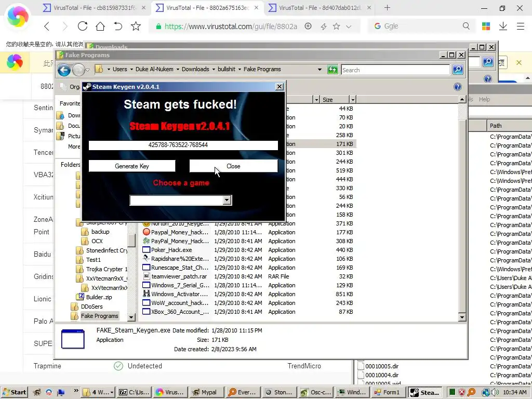This screenshot has height=399, width=532.
Task: Click forward arrow in Fake Programs window
Action: click(78, 70)
